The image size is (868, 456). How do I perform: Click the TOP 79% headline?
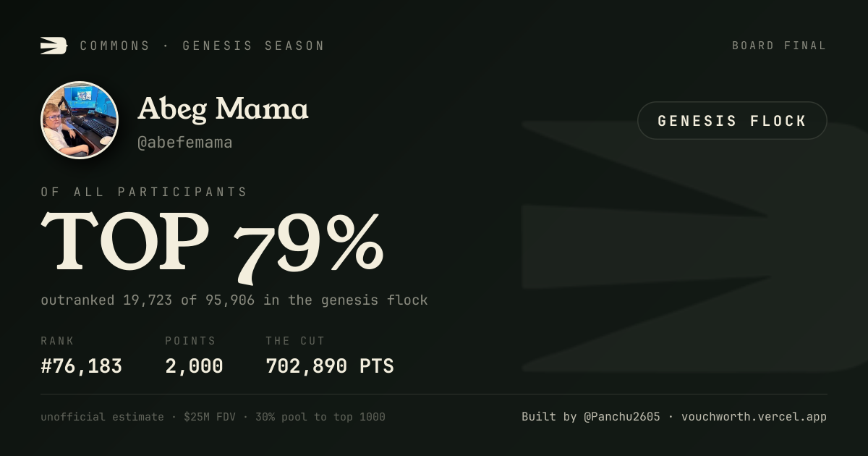212,244
